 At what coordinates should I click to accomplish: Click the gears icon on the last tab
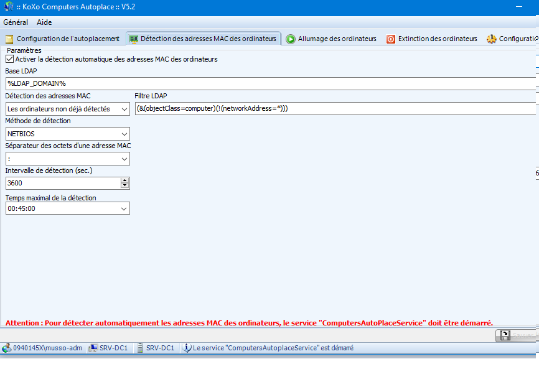(x=491, y=39)
